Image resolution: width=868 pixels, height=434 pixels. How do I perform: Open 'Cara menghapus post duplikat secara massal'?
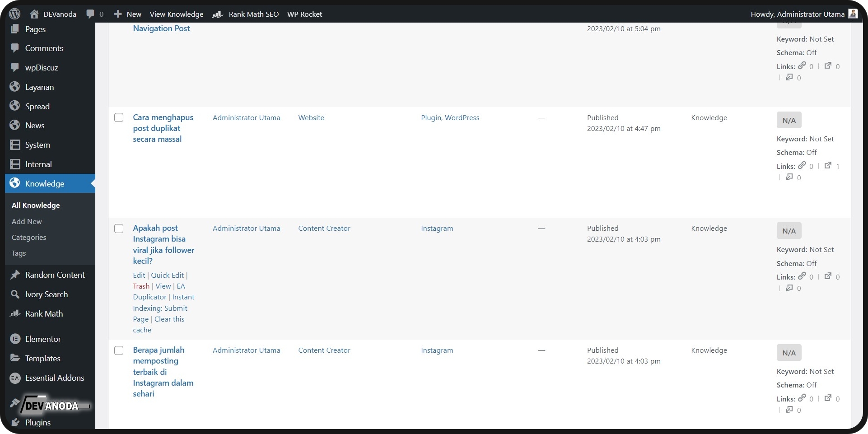click(163, 128)
